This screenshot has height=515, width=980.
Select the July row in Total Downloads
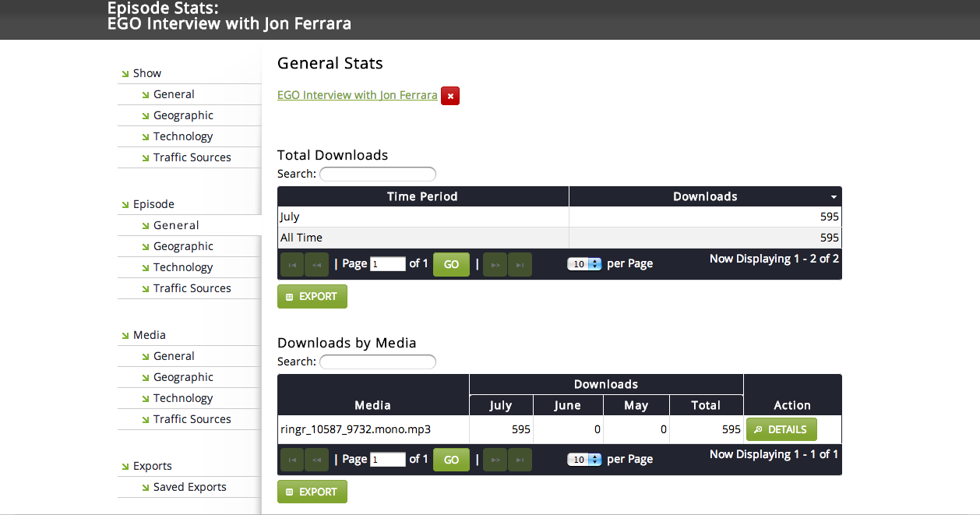click(559, 217)
